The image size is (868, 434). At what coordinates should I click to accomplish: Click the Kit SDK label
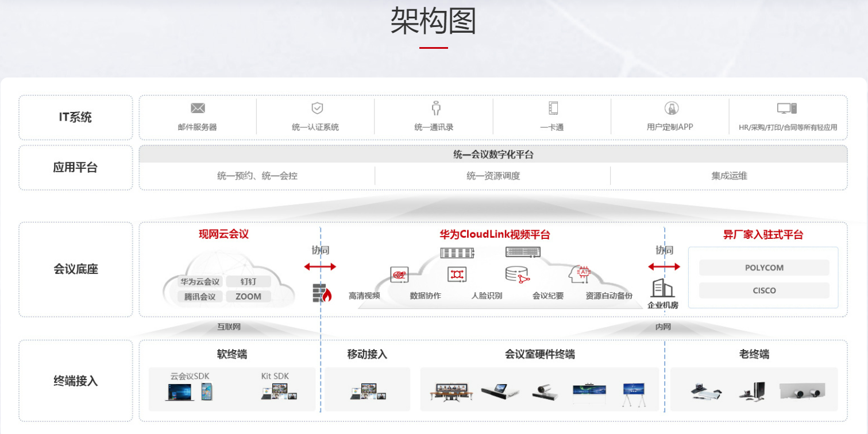[x=275, y=376]
